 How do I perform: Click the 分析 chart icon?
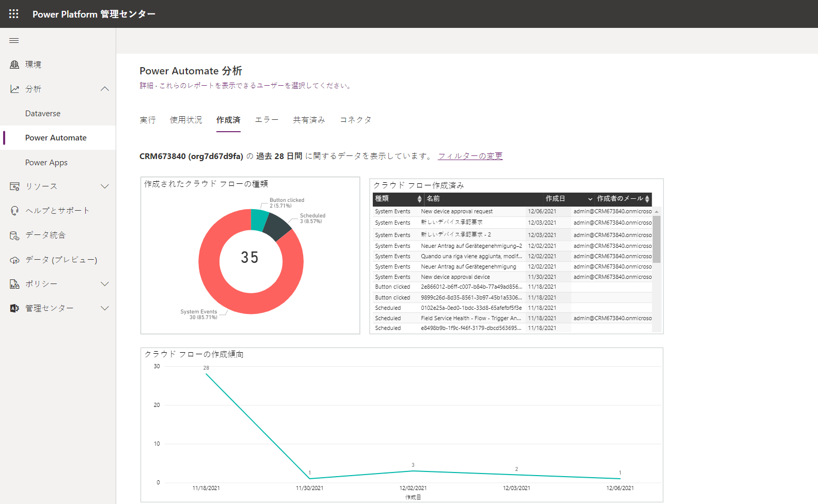14,89
